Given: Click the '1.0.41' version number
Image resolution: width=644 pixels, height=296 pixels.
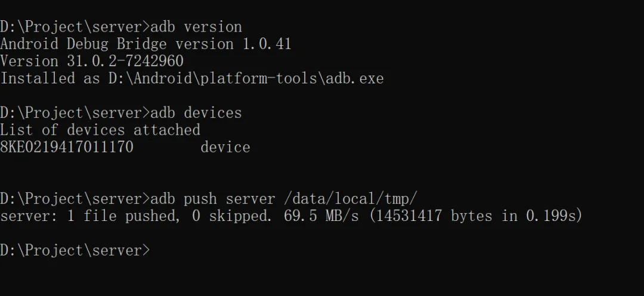Looking at the screenshot, I should coord(267,44).
